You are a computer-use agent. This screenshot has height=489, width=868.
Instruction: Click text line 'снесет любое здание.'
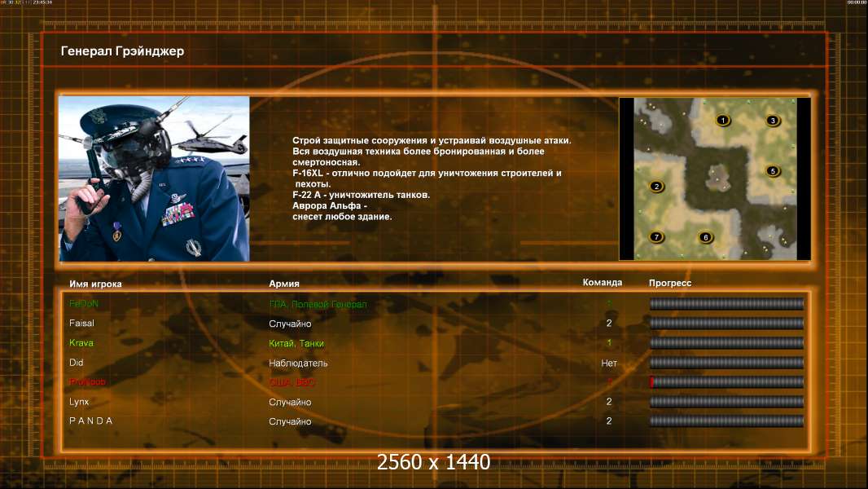coord(342,217)
